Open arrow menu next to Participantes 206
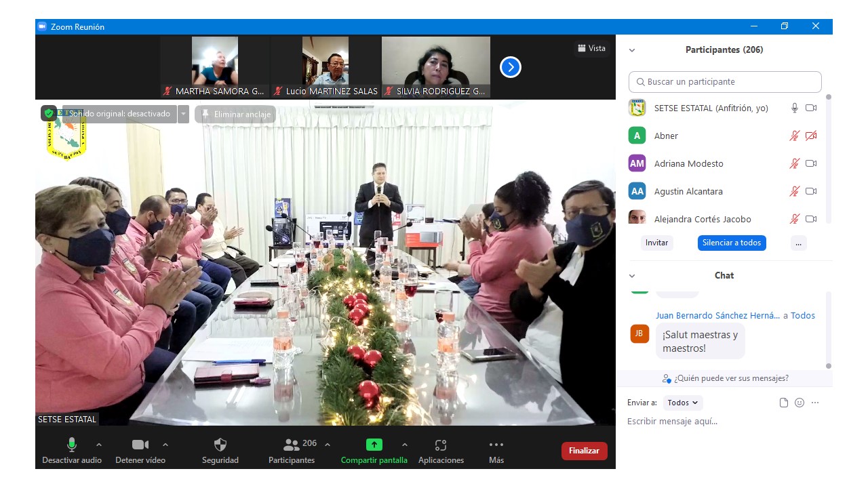 [328, 445]
